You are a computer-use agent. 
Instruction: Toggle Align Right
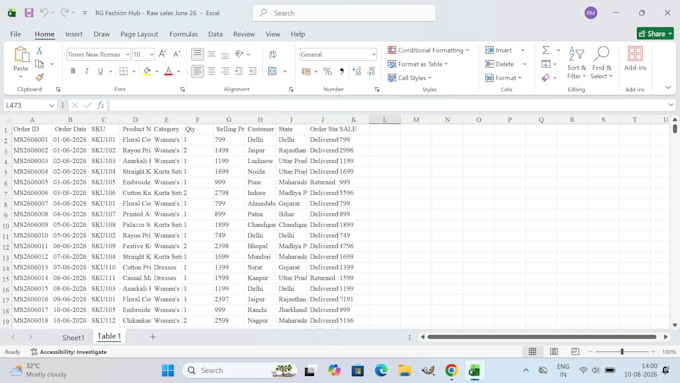225,71
